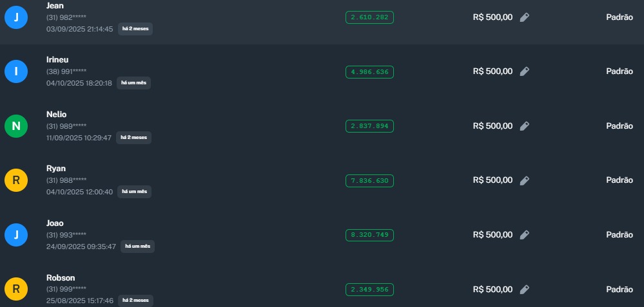Screen dimensions: 644x307
Task: Click the name Ryan in the list
Action: click(56, 169)
